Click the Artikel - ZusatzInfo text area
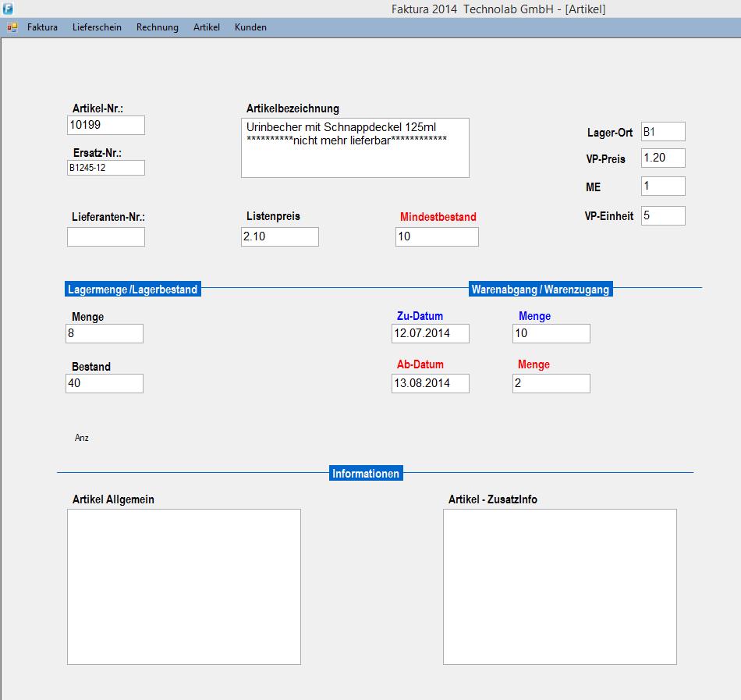Viewport: 741px width, 700px height. [x=560, y=587]
